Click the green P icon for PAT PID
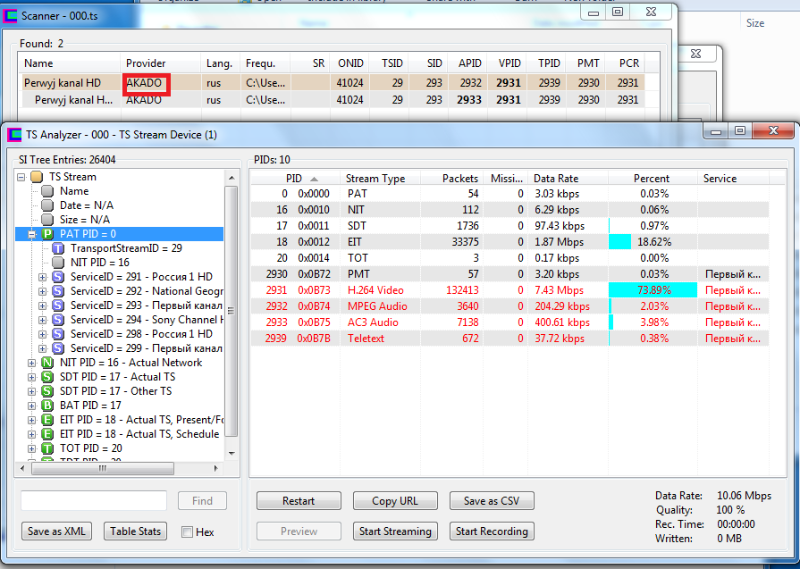The image size is (800, 569). (x=46, y=233)
